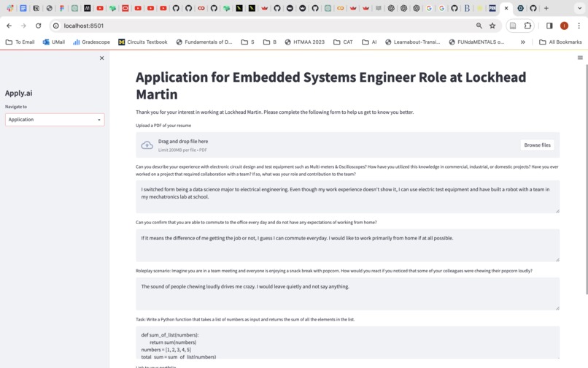
Task: Open the Navigate to dropdown
Action: tap(55, 120)
